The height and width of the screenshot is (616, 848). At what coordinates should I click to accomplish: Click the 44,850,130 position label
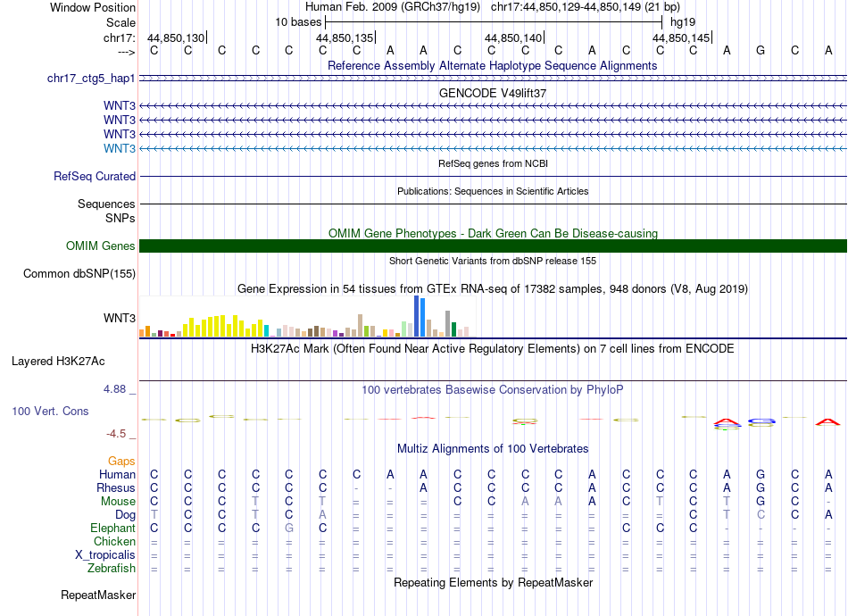[x=176, y=37]
